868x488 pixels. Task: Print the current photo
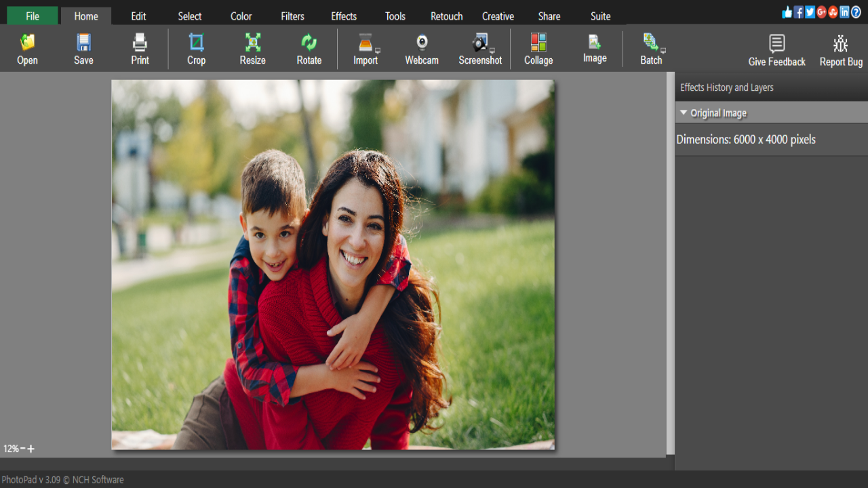pyautogui.click(x=140, y=47)
